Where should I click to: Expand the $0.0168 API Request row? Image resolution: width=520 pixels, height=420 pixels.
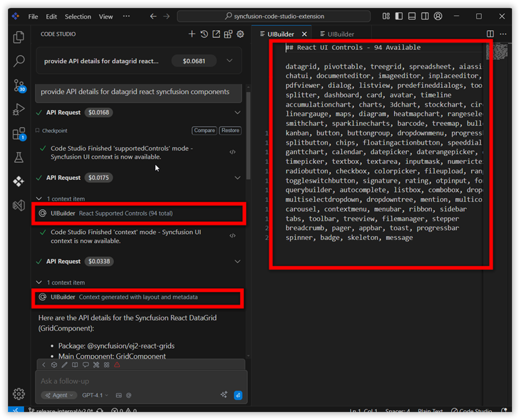pos(238,113)
